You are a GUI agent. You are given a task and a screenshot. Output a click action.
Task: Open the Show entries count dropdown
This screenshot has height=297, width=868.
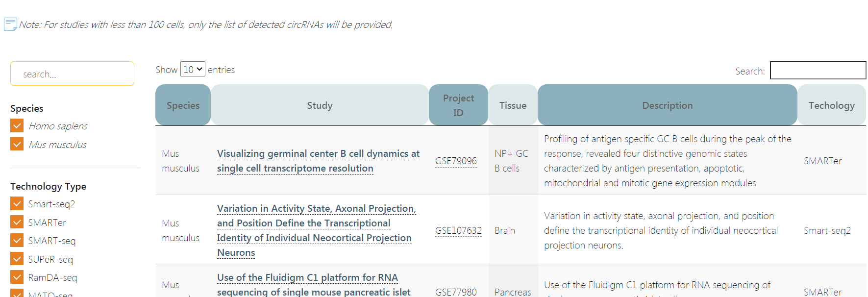tap(193, 70)
